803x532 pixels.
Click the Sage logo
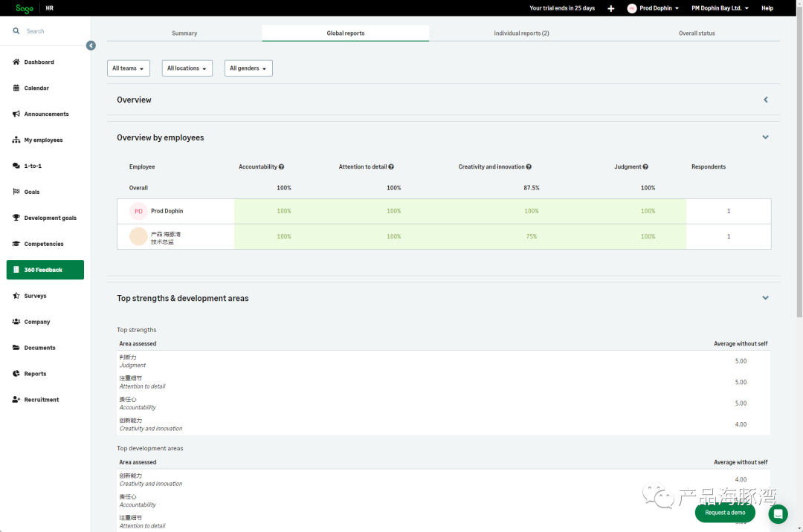pos(24,8)
